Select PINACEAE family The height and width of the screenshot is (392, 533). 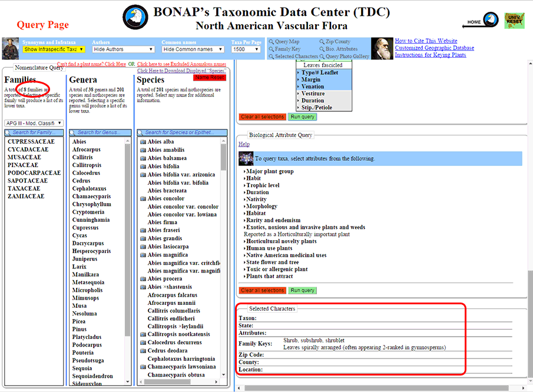click(23, 165)
